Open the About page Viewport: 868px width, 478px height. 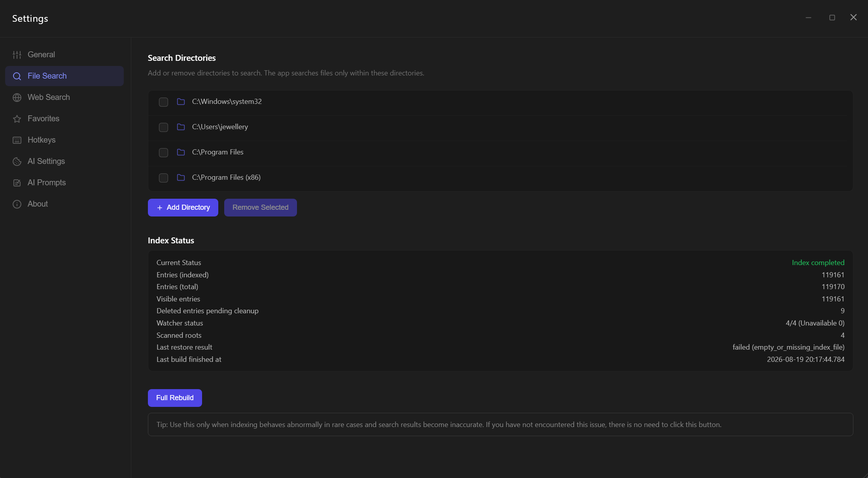click(64, 204)
